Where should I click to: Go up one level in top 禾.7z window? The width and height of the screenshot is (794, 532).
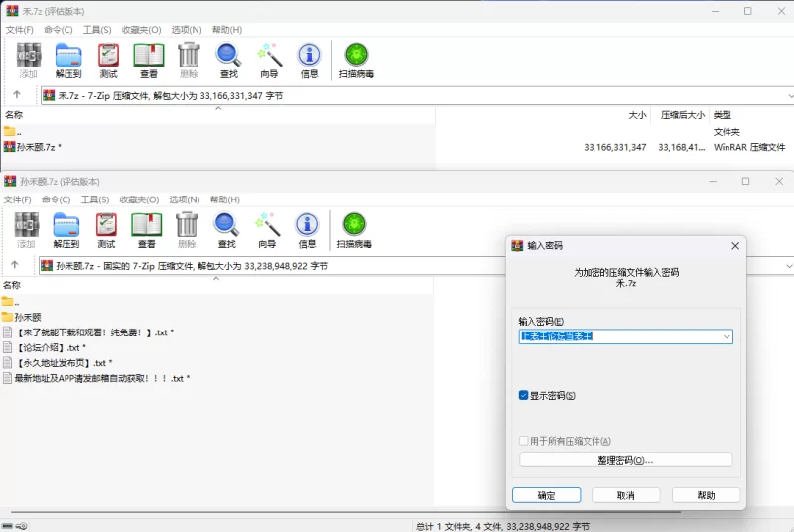pos(17,94)
